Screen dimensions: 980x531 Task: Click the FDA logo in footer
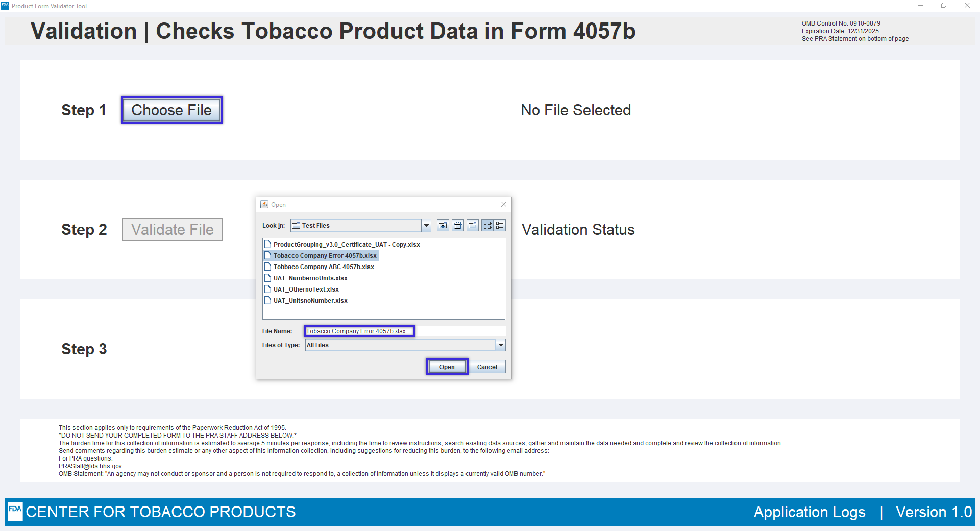pos(15,511)
